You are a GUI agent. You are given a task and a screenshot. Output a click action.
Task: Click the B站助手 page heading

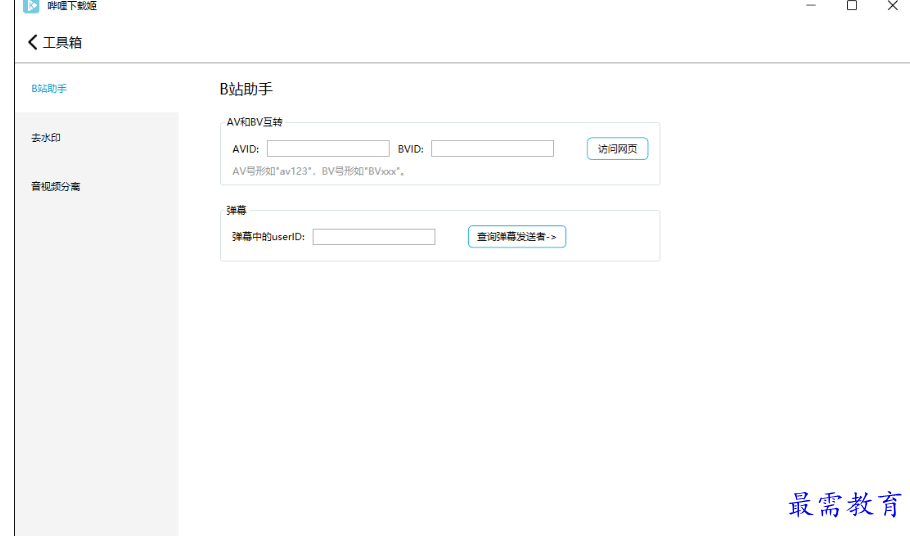246,89
